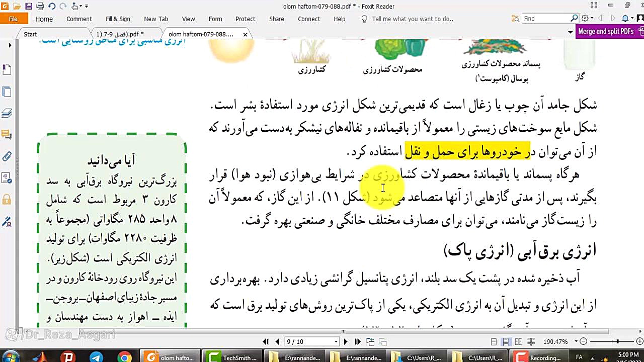Open the Comment ribbon tab
The height and width of the screenshot is (362, 644).
pyautogui.click(x=79, y=19)
